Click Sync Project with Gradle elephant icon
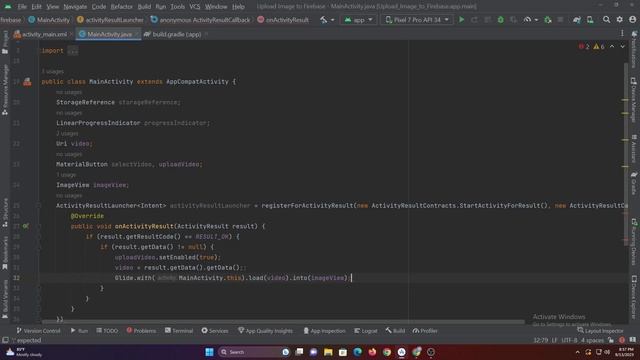Image resolution: width=640 pixels, height=360 pixels. [577, 20]
